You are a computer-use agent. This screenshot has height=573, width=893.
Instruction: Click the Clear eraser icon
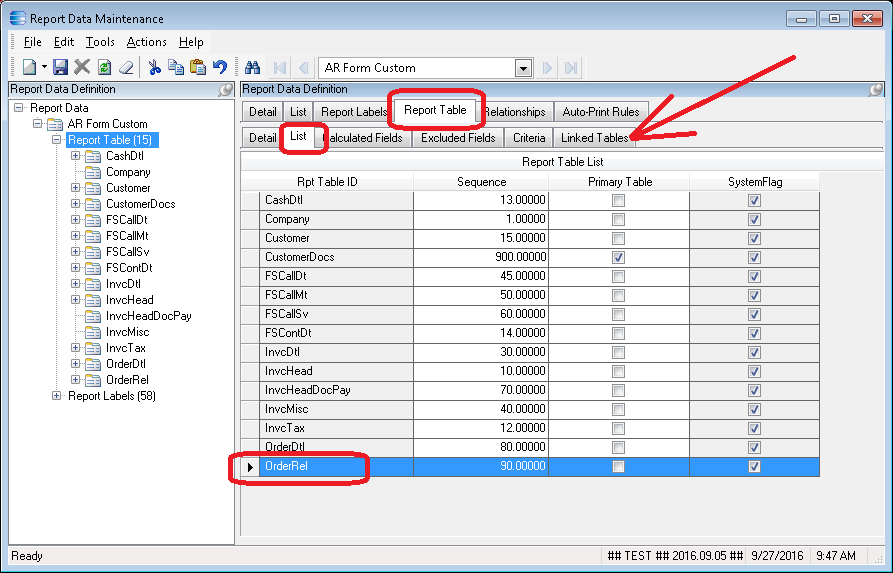(x=126, y=68)
